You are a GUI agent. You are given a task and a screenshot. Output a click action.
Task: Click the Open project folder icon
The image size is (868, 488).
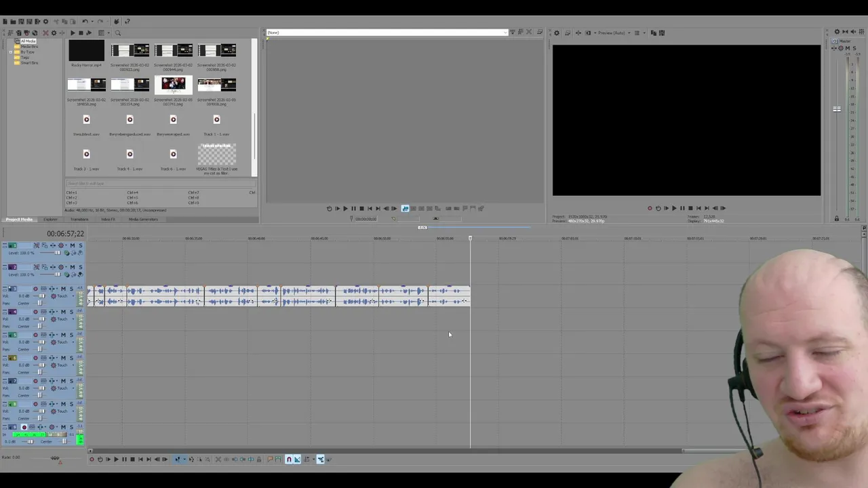(x=13, y=22)
